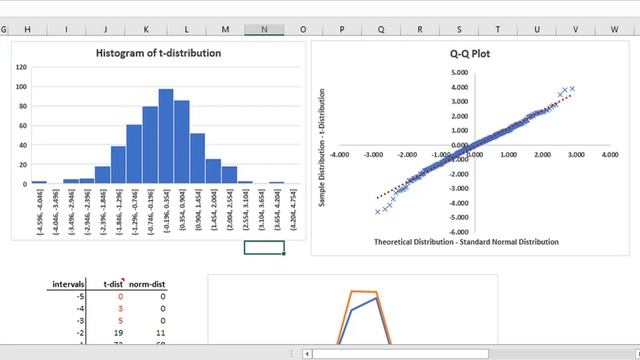Viewport: 640px width, 360px height.
Task: Select column header R
Action: [420, 29]
